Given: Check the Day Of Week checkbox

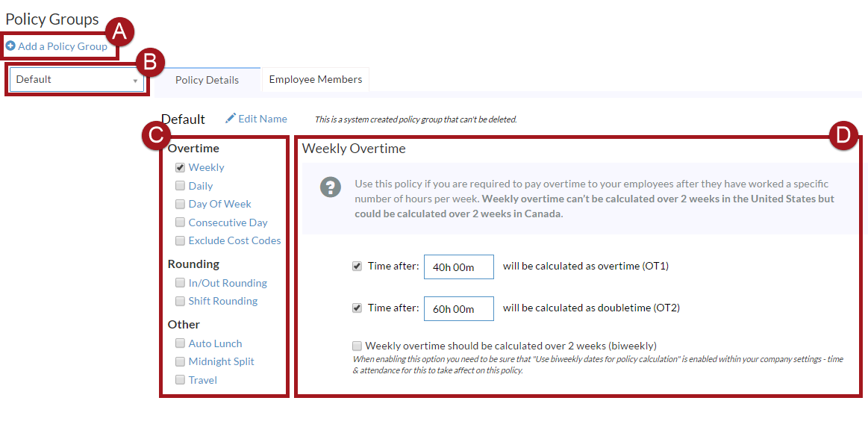Looking at the screenshot, I should [180, 204].
